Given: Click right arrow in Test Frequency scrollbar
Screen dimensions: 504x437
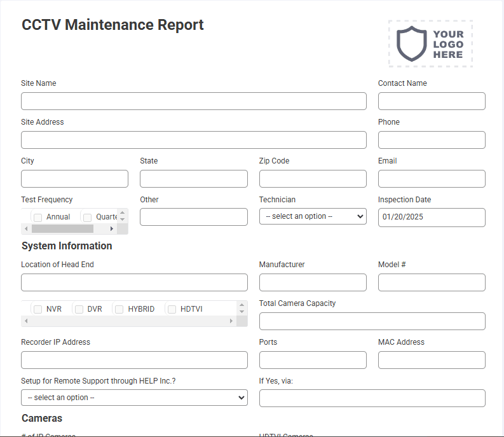Looking at the screenshot, I should tap(111, 229).
